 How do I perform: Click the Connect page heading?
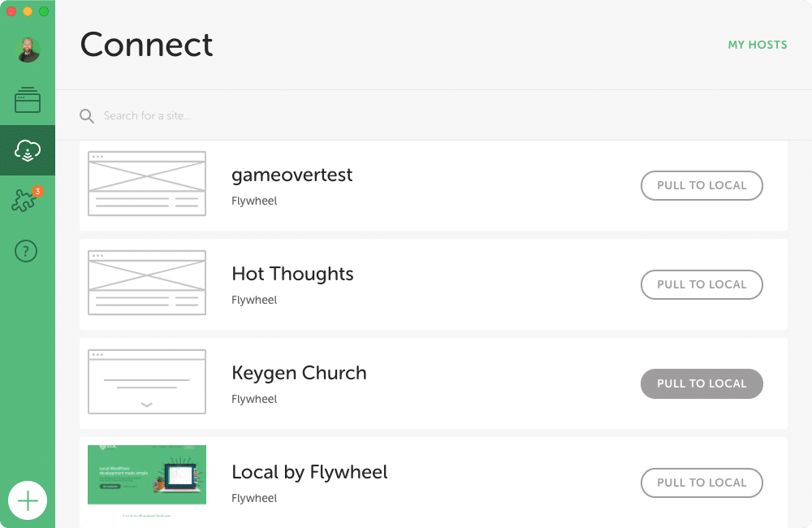coord(146,45)
